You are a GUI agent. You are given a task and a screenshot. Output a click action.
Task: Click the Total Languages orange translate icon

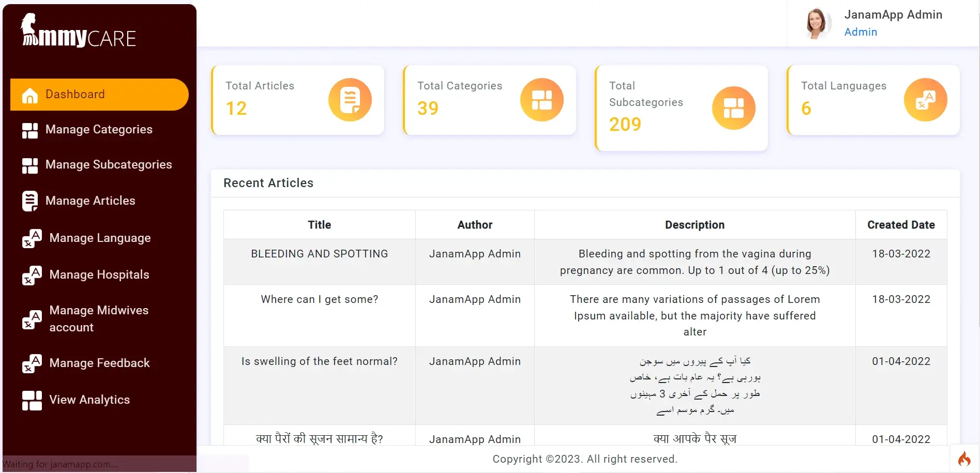click(925, 100)
